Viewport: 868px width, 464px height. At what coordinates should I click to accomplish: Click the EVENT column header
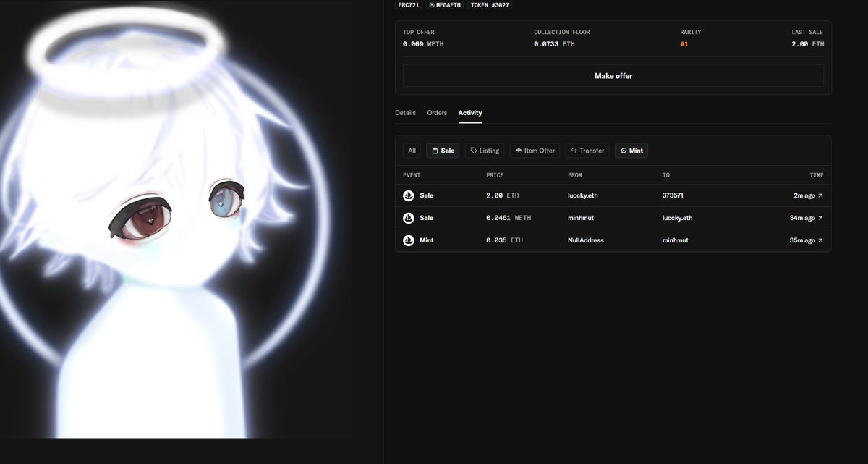412,175
